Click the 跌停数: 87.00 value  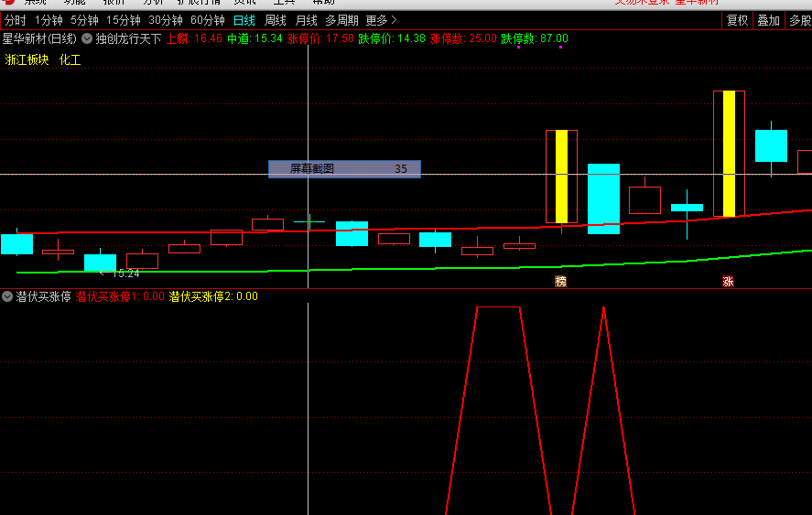tap(535, 38)
